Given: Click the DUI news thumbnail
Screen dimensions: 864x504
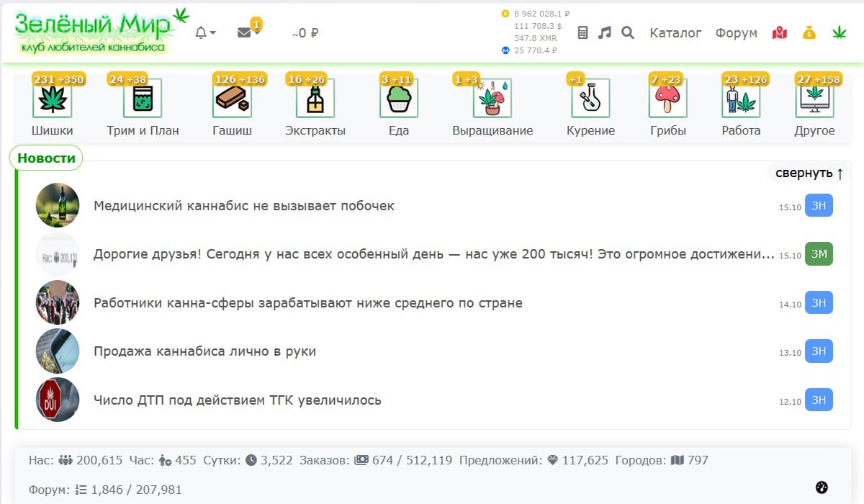Looking at the screenshot, I should point(58,400).
